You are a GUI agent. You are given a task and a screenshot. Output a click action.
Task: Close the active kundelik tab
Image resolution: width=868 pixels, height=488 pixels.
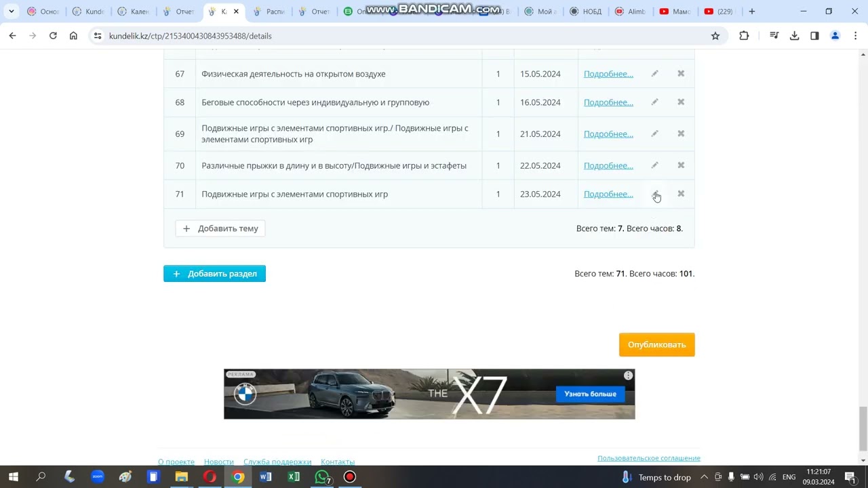click(x=236, y=12)
